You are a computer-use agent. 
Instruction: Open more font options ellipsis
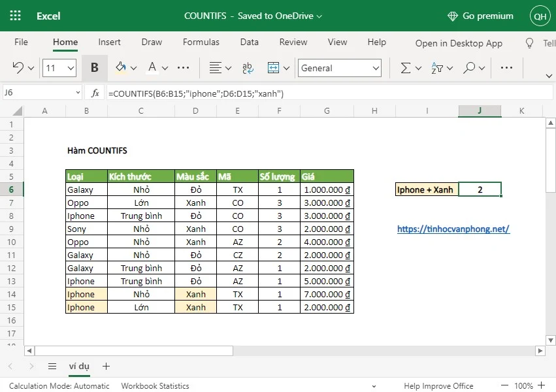pyautogui.click(x=183, y=67)
